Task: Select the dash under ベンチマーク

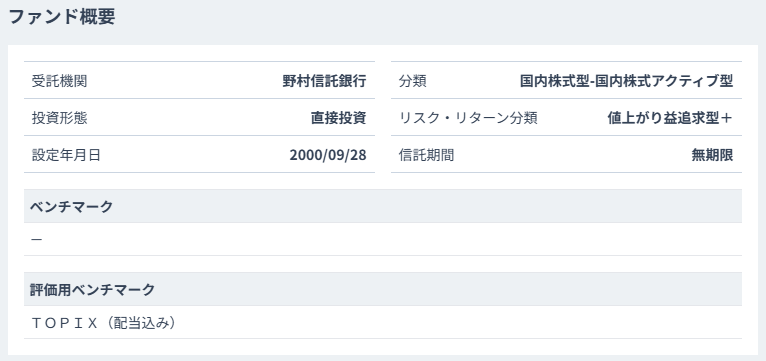Action: click(x=37, y=239)
